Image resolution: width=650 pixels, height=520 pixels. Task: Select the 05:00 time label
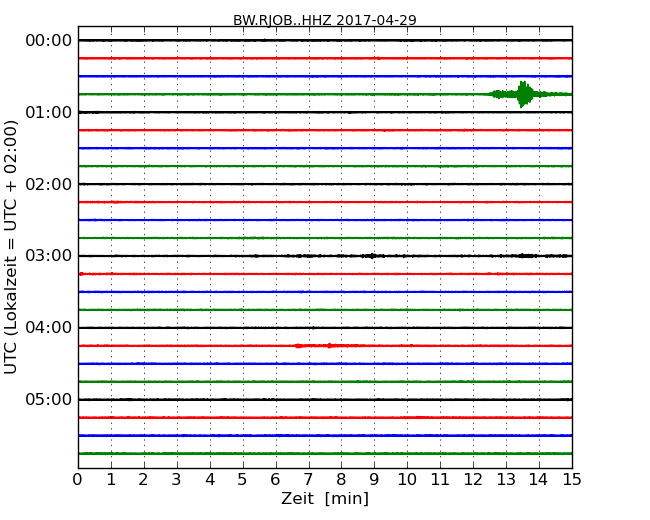pyautogui.click(x=49, y=399)
